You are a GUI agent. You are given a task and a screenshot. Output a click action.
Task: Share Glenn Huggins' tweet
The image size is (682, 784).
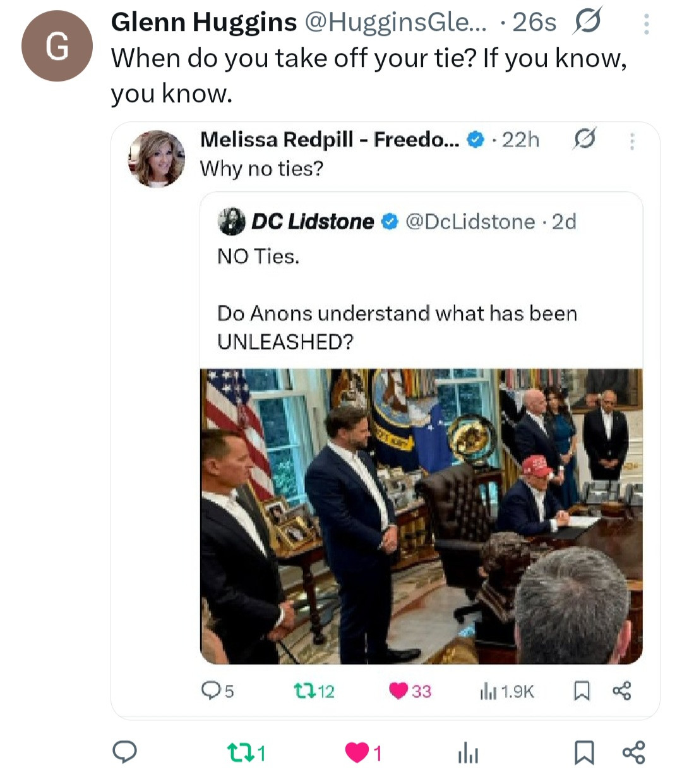(633, 752)
